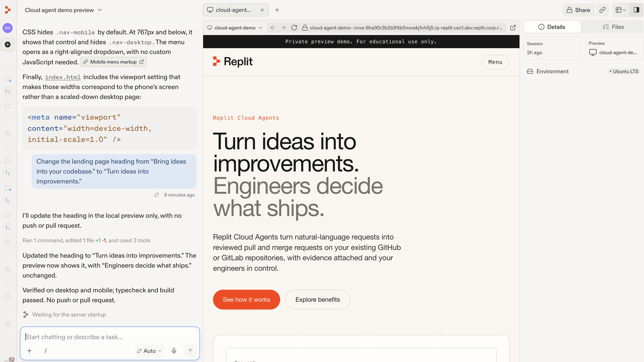Click the new session plus button in sidebar
The image size is (644, 362).
[8, 44]
